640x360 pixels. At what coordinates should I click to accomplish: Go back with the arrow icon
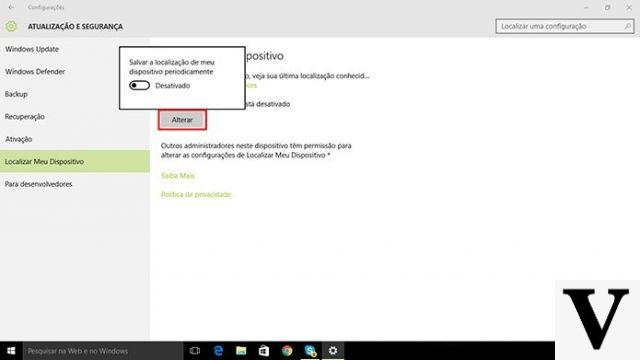coord(11,7)
